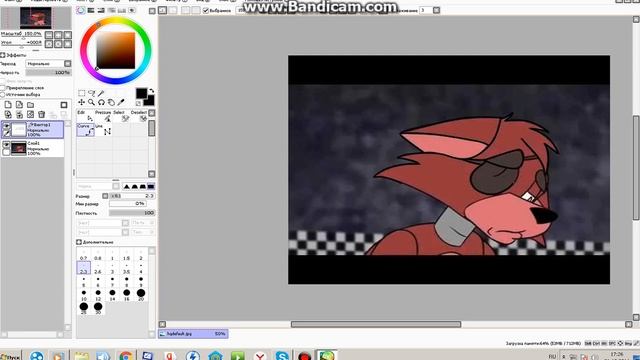
Task: Collapse the Дополнительно brush section
Action: click(x=79, y=242)
